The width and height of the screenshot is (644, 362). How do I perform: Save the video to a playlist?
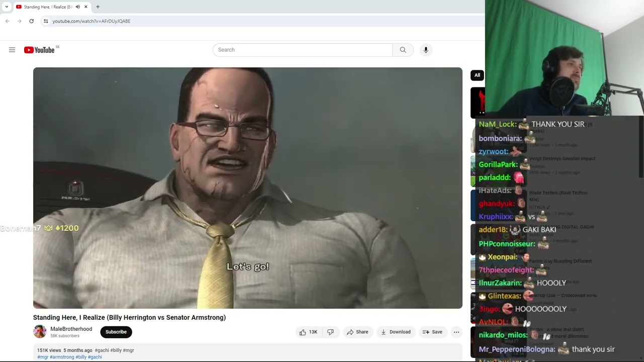[x=432, y=332]
